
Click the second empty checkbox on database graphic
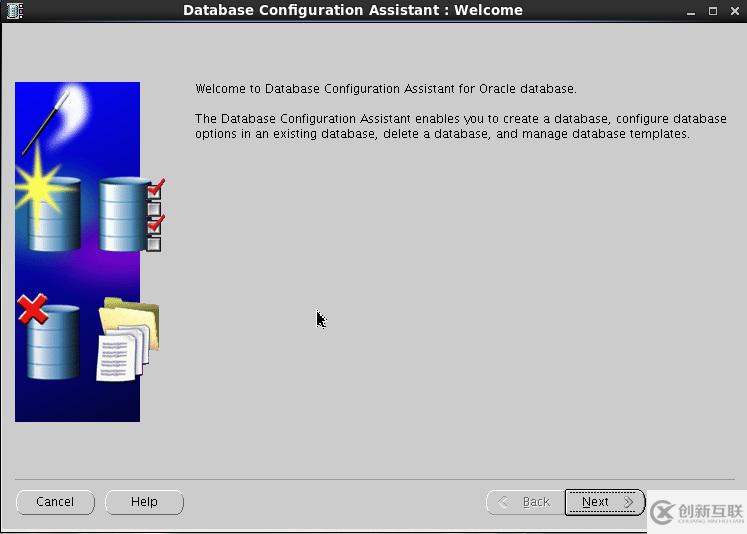pyautogui.click(x=154, y=208)
